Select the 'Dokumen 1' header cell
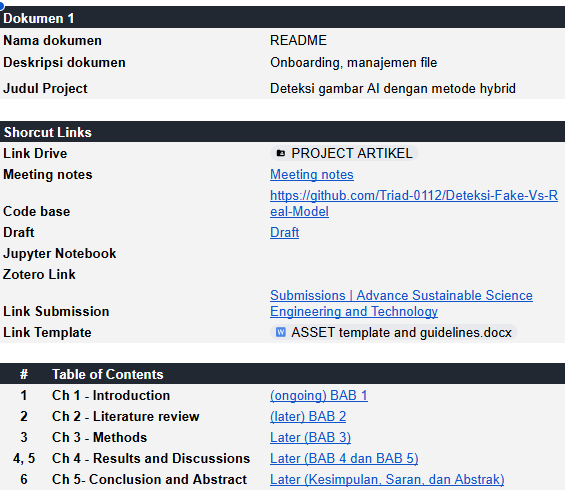573x496 pixels. (x=282, y=18)
